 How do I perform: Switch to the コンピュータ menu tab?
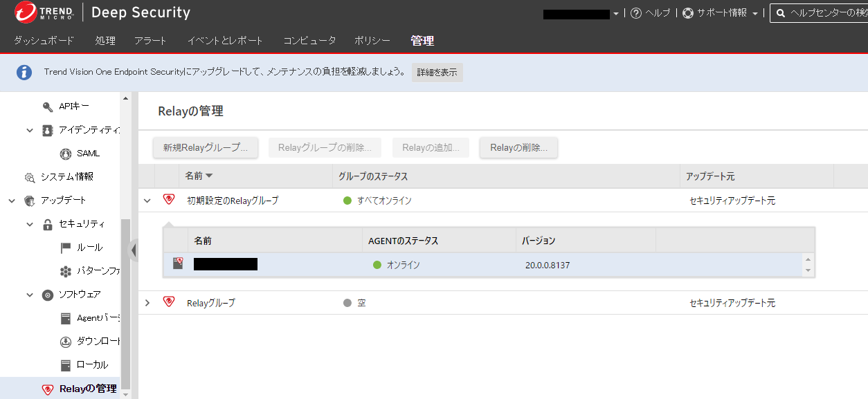click(309, 41)
